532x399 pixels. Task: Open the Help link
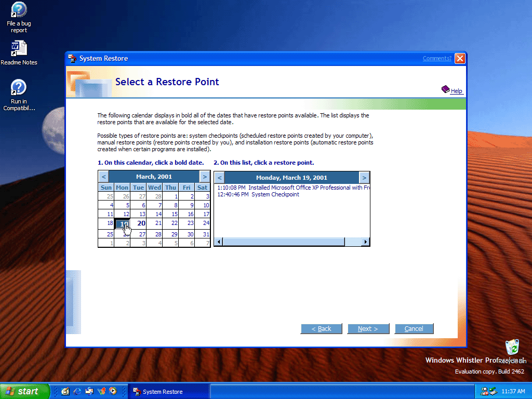[452, 90]
